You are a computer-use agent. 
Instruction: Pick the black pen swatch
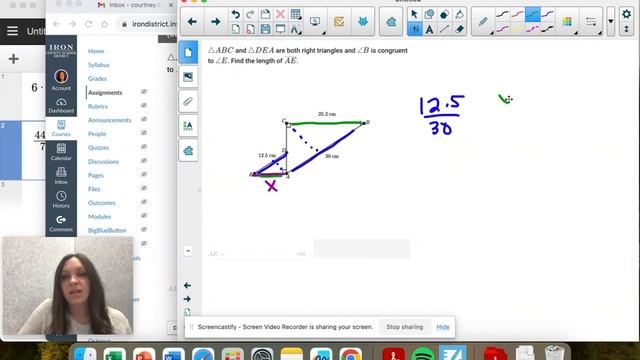tap(502, 14)
